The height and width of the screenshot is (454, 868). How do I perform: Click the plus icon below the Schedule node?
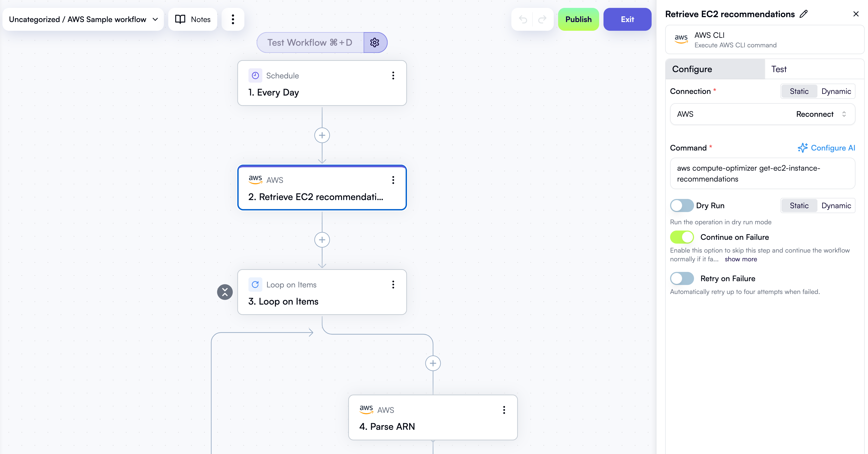coord(322,135)
